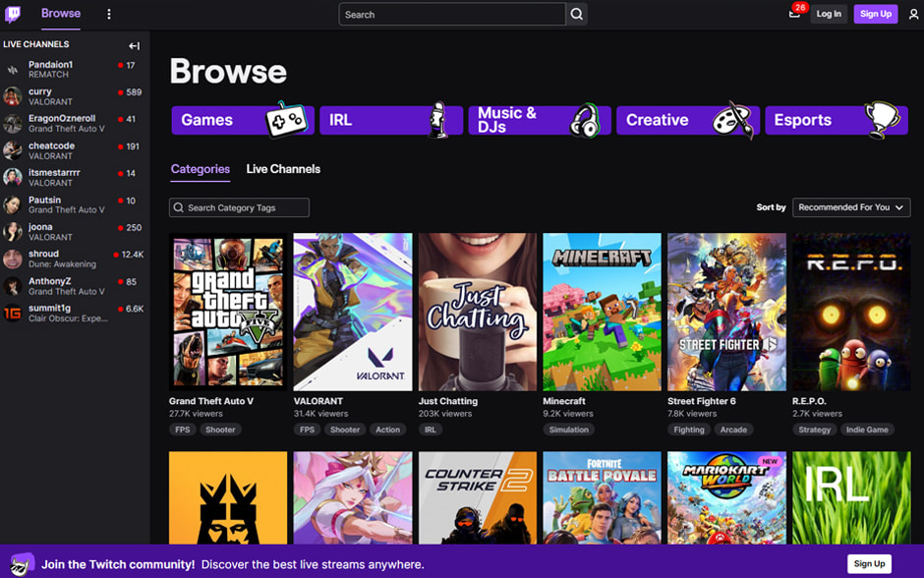Open the IRL category button

[x=391, y=120]
